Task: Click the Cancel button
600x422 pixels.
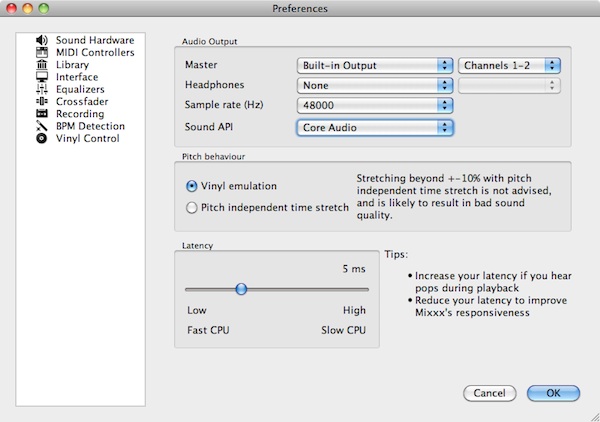Action: (489, 393)
